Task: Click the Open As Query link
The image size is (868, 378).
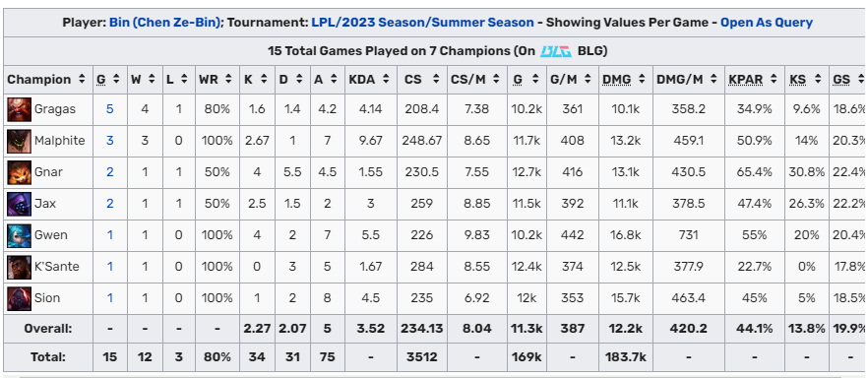Action: 767,23
